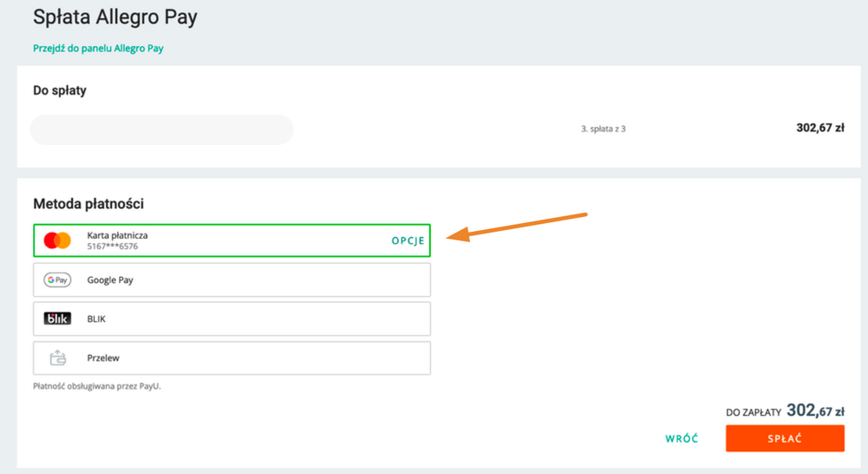This screenshot has height=474, width=868.
Task: Click the DO ZAPŁATY total amount
Action: [x=815, y=411]
